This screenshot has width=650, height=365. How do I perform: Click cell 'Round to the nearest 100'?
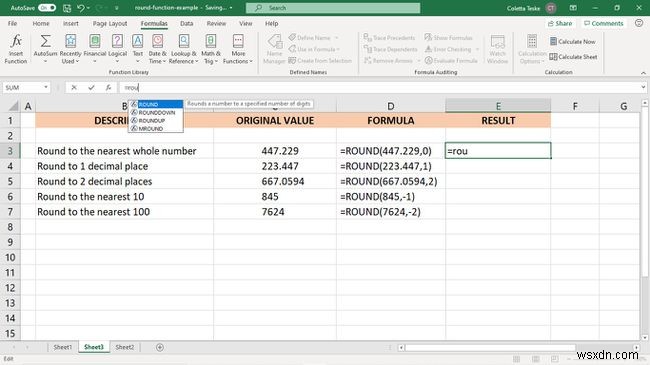pos(124,212)
